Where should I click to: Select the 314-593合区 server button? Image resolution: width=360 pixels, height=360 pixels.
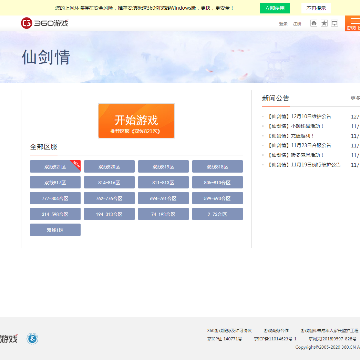55,214
